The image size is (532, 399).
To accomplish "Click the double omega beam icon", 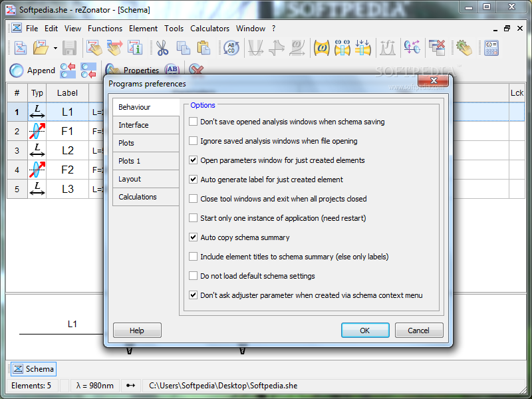I will [x=342, y=48].
